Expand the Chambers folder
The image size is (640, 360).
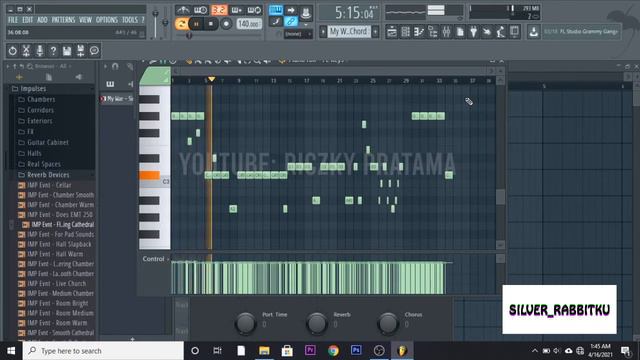(41, 100)
